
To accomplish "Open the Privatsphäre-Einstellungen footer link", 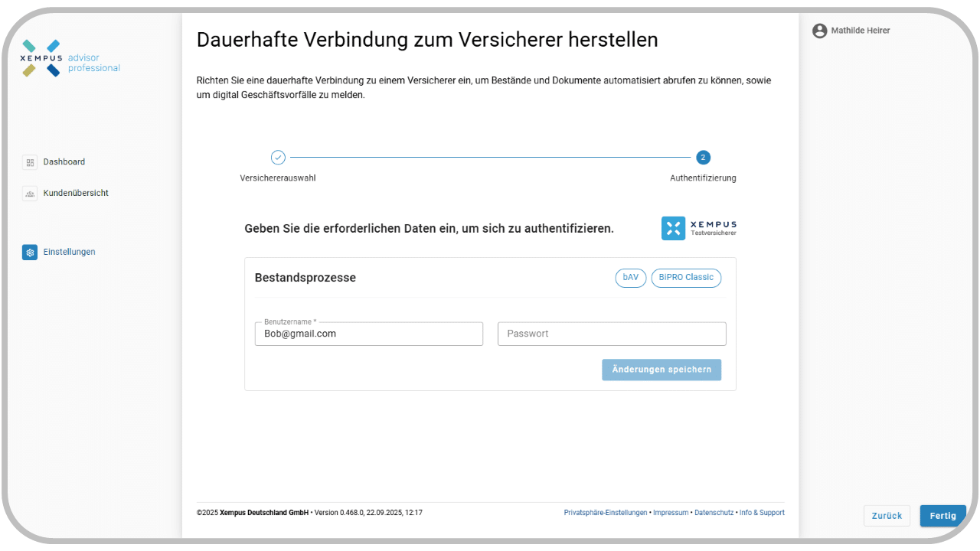I will click(605, 513).
